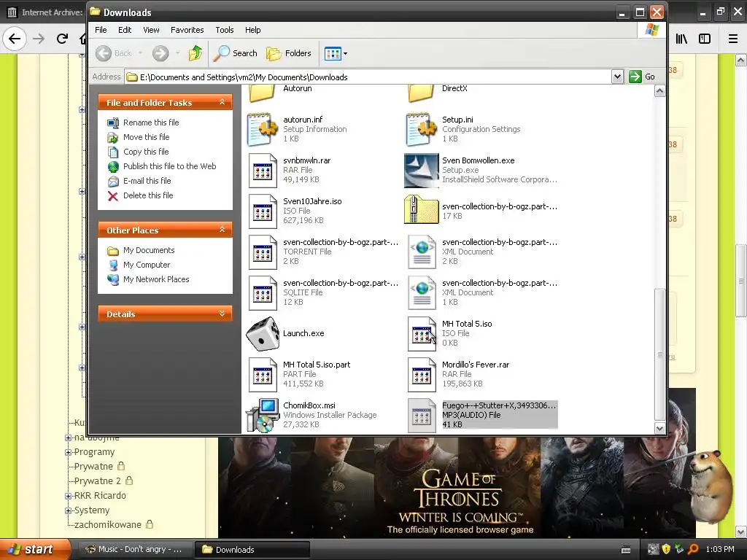Screen dimensions: 747x560
Task: Select the Sven10Jahre.iso file icon
Action: (263, 211)
